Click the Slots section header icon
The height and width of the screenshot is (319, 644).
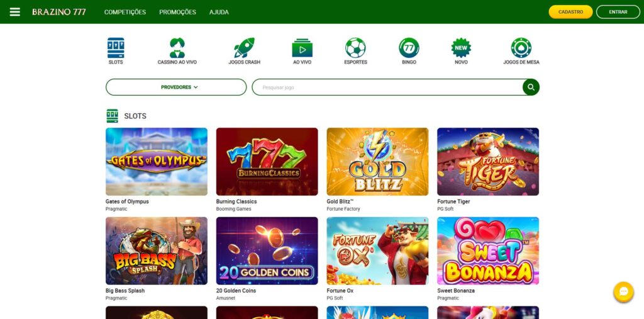pos(112,116)
